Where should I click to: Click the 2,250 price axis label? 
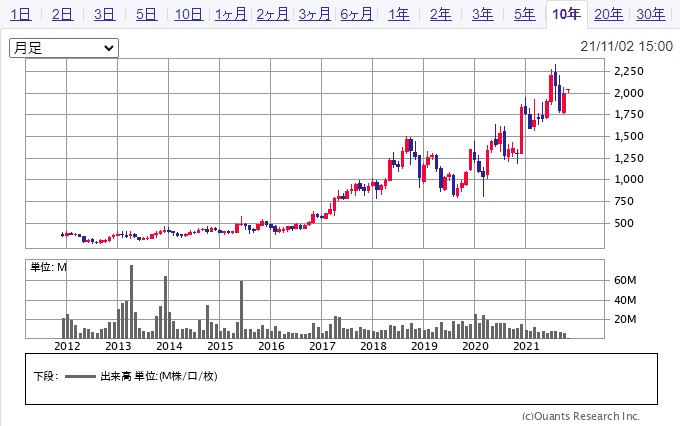pyautogui.click(x=629, y=71)
